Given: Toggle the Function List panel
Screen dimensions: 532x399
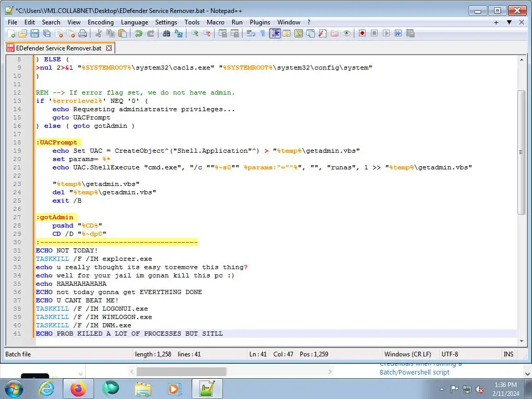Looking at the screenshot, I should (323, 33).
